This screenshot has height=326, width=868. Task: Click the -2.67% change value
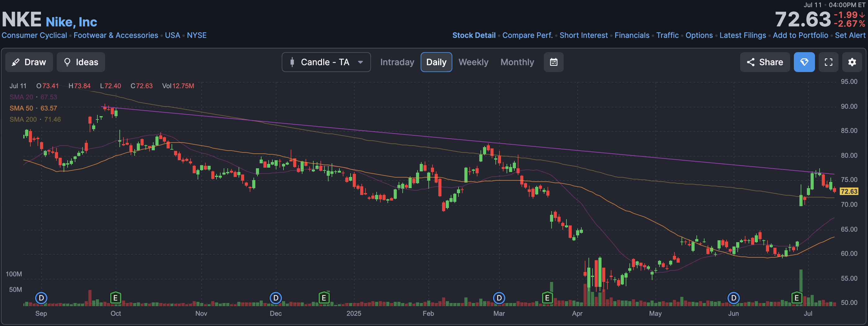[x=849, y=24]
